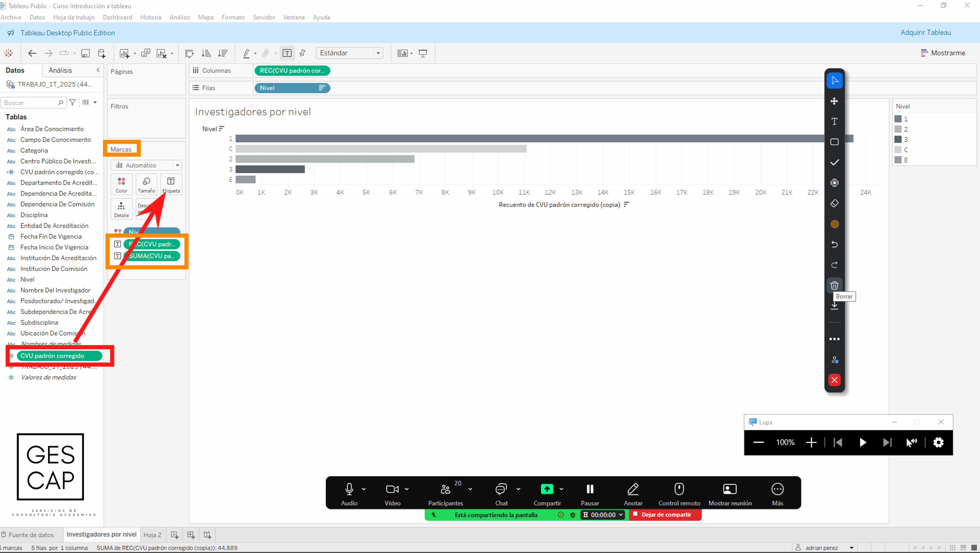Sort descending using the toolbar icon
980x553 pixels.
[x=223, y=53]
